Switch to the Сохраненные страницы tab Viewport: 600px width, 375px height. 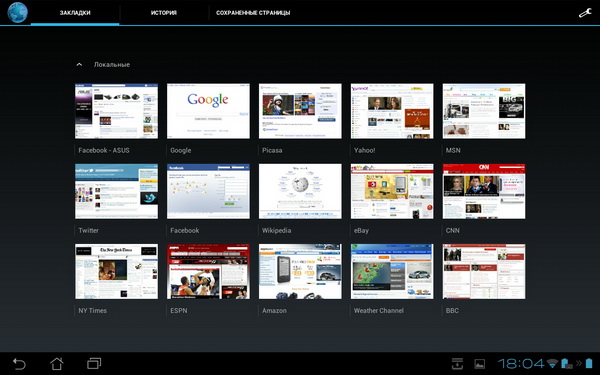pyautogui.click(x=253, y=13)
